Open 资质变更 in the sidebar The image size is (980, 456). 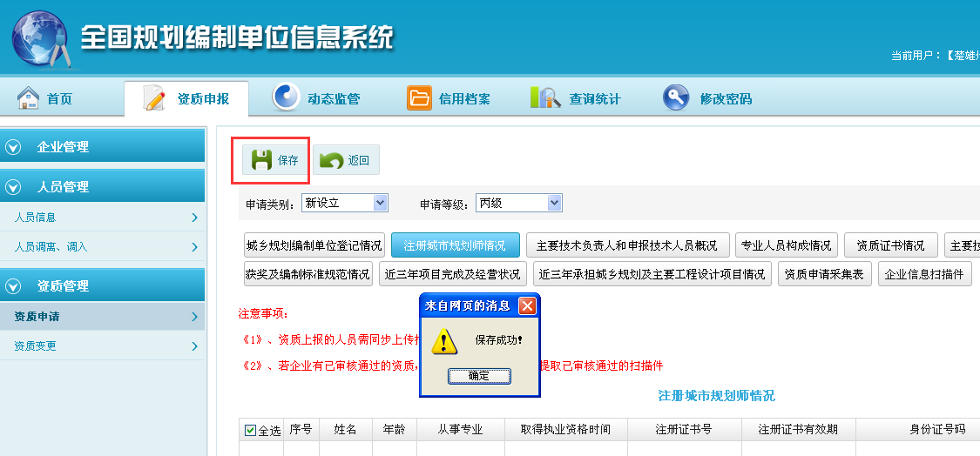click(x=103, y=346)
